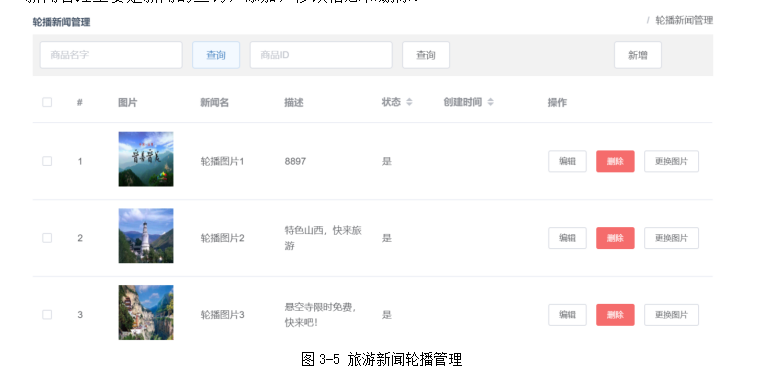The image size is (768, 367).
Task: Click the figure caption 图 3-5 旅游新闻轮播管理
Action: 382,359
